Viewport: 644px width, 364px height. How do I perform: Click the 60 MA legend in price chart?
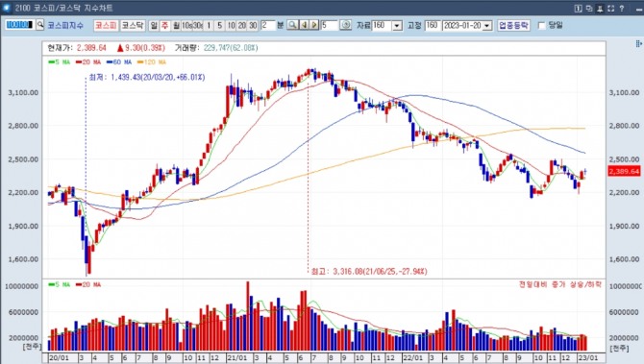[x=119, y=62]
